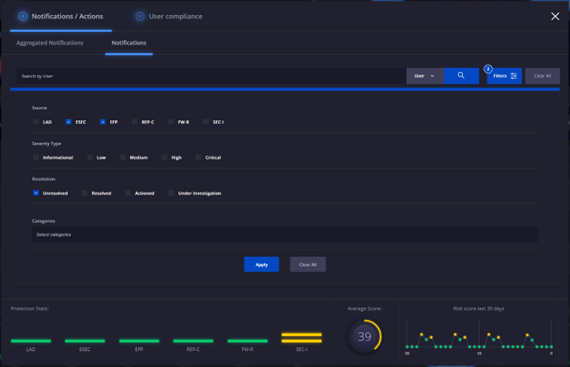
Task: Click the ESEC protection status bar
Action: [x=85, y=341]
